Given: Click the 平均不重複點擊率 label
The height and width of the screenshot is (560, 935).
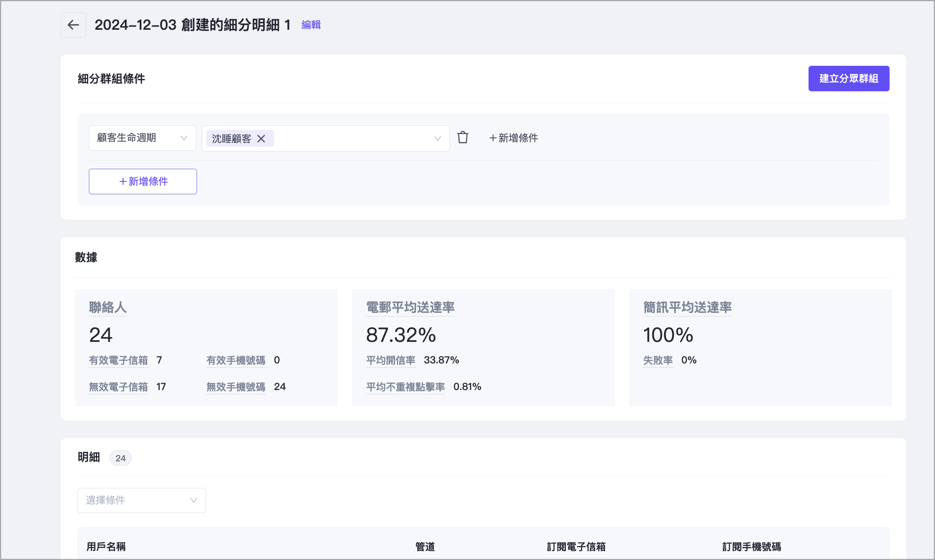Looking at the screenshot, I should 405,387.
